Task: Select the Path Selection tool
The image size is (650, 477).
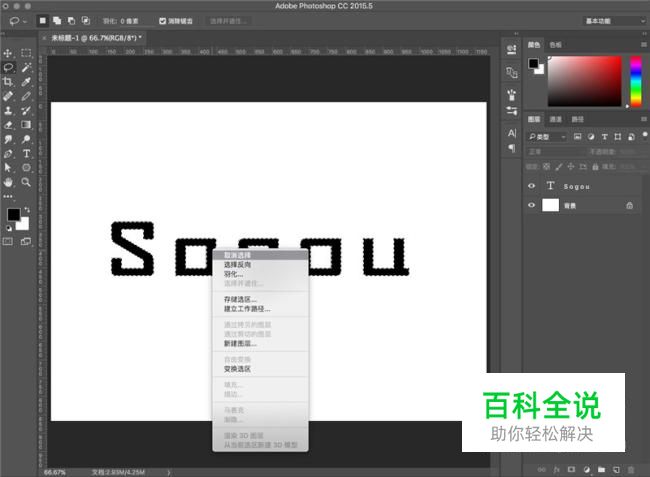Action: tap(8, 168)
